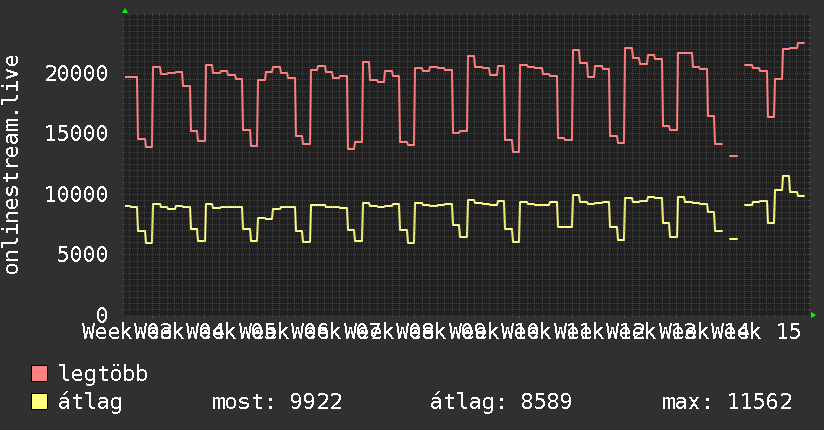824x430 pixels.
Task: Click the 20000 y-axis label
Action: click(x=77, y=73)
